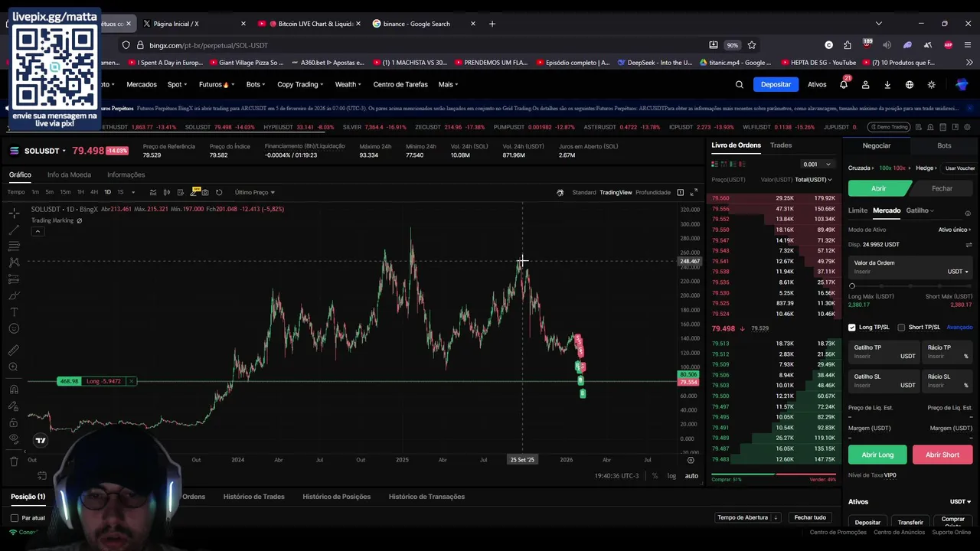Collapse the chart legend chevron
This screenshot has width=980, height=551.
coord(37,230)
